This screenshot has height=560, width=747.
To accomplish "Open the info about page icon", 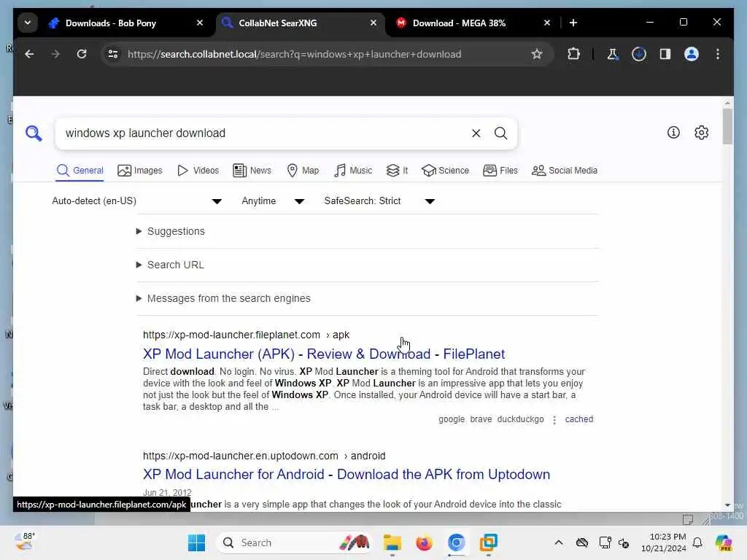I will click(x=673, y=133).
